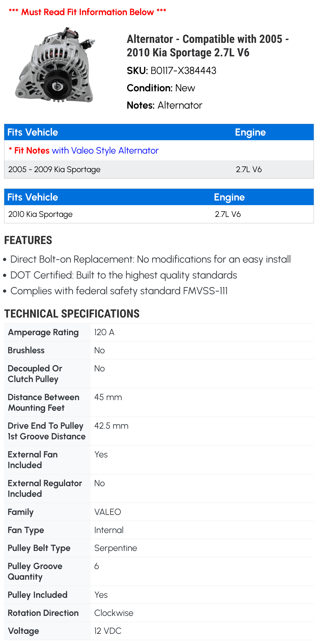Click the 'VALEO' Family value
Image resolution: width=318 pixels, height=644 pixels.
pos(107,512)
